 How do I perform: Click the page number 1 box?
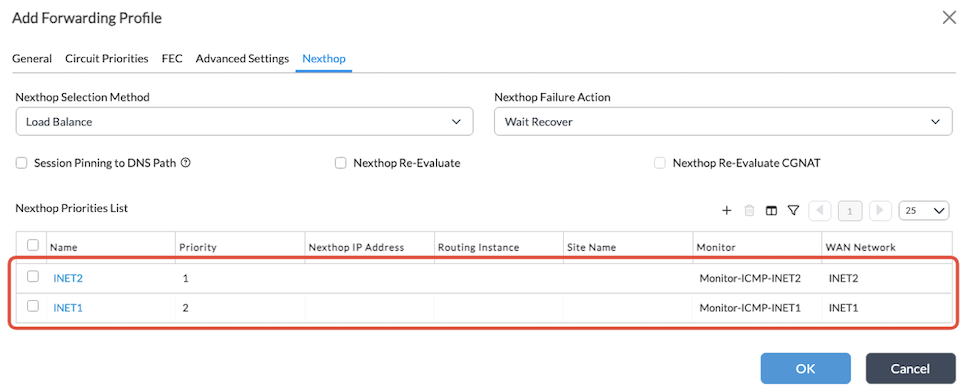[850, 210]
